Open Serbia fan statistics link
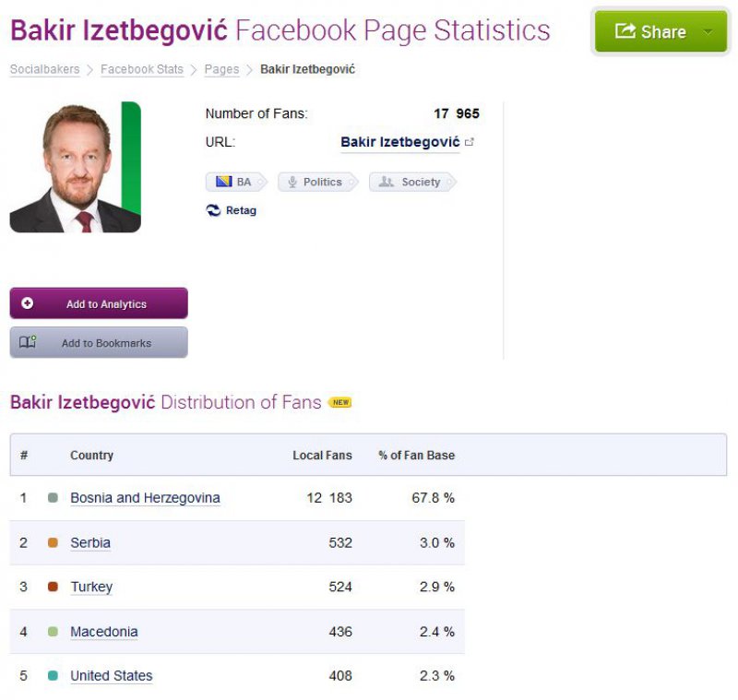This screenshot has height=700, width=738. (x=89, y=542)
